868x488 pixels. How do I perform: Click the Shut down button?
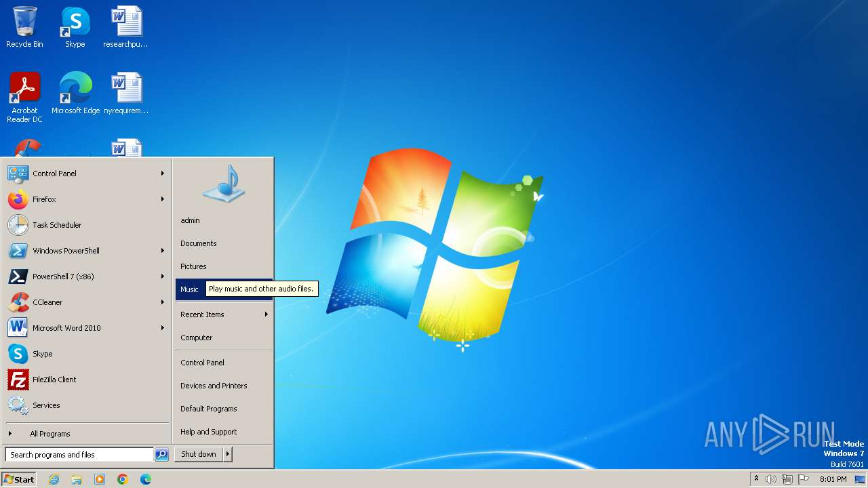(199, 454)
